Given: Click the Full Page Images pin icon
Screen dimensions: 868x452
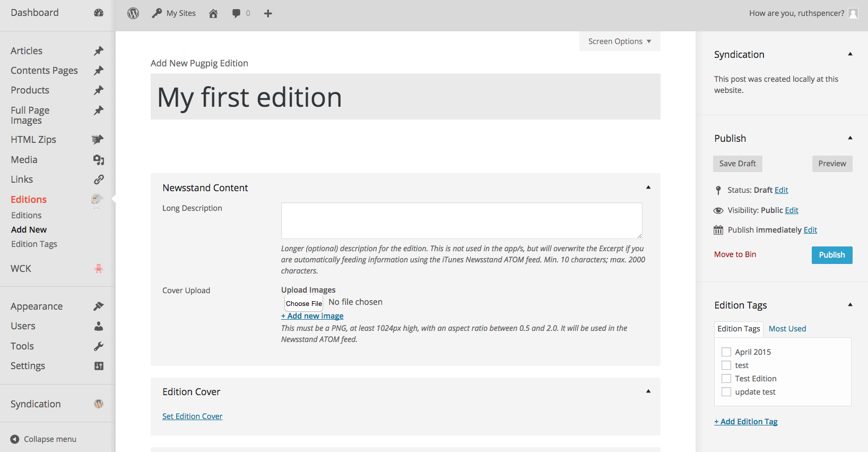Looking at the screenshot, I should [x=99, y=110].
